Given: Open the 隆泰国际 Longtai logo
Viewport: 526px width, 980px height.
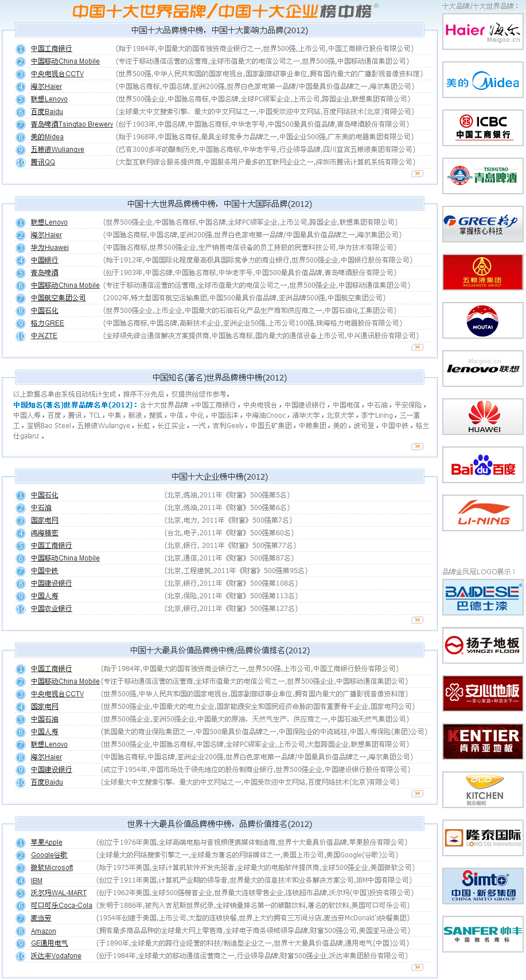Looking at the screenshot, I should click(483, 838).
